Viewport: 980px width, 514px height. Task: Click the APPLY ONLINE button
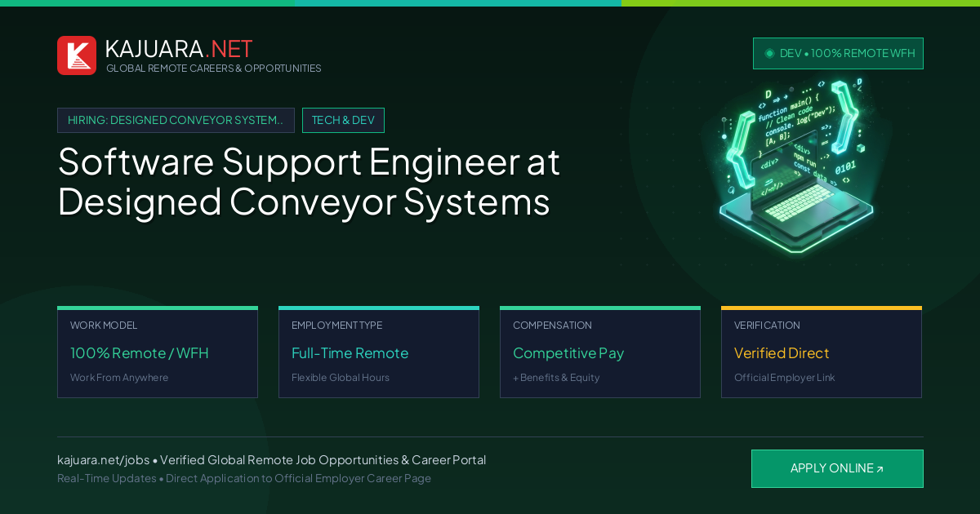pos(837,469)
